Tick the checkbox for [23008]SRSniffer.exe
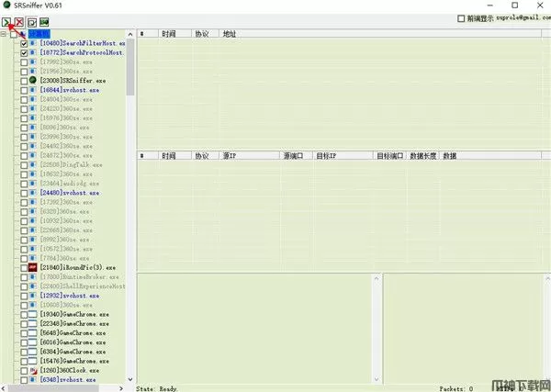 click(24, 81)
